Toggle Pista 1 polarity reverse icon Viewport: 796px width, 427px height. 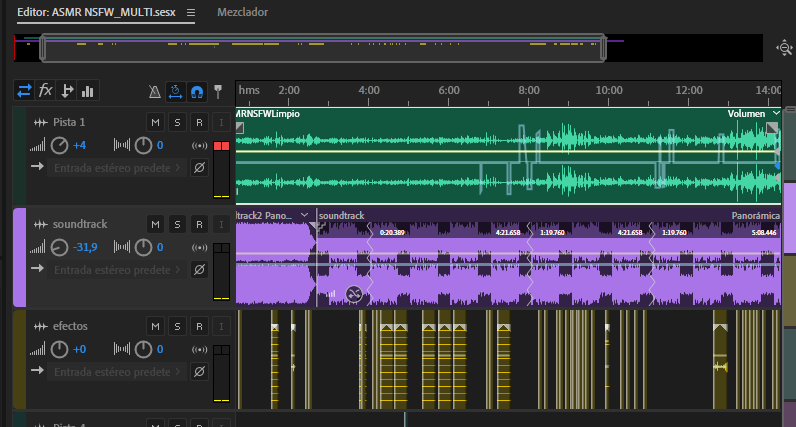click(200, 168)
